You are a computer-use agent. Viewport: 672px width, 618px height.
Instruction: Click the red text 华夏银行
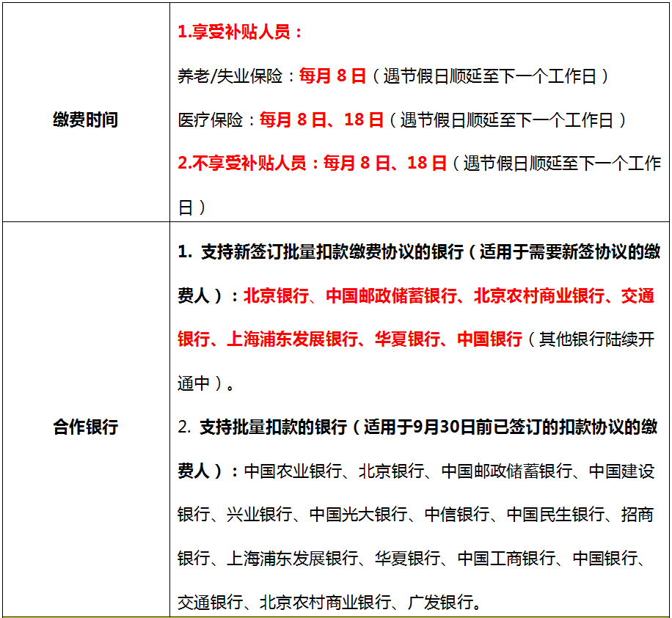pos(408,339)
